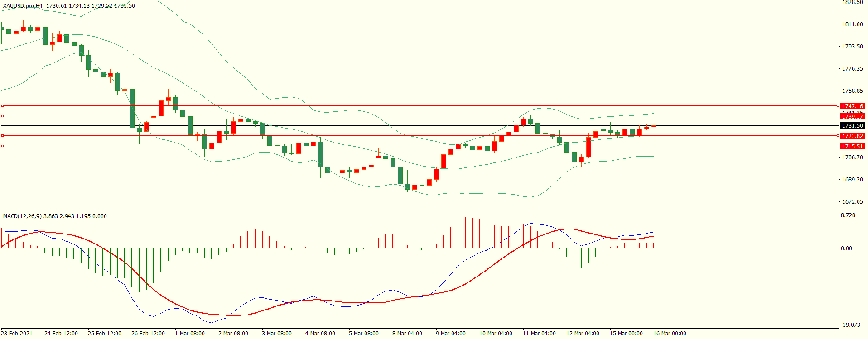
Task: Click the -19.073 value on MACD scale
Action: click(850, 325)
